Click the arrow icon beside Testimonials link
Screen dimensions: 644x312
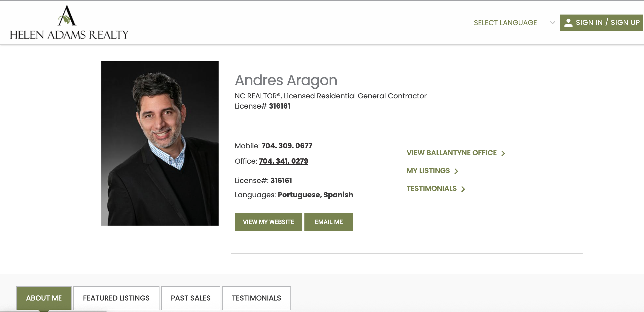point(463,189)
